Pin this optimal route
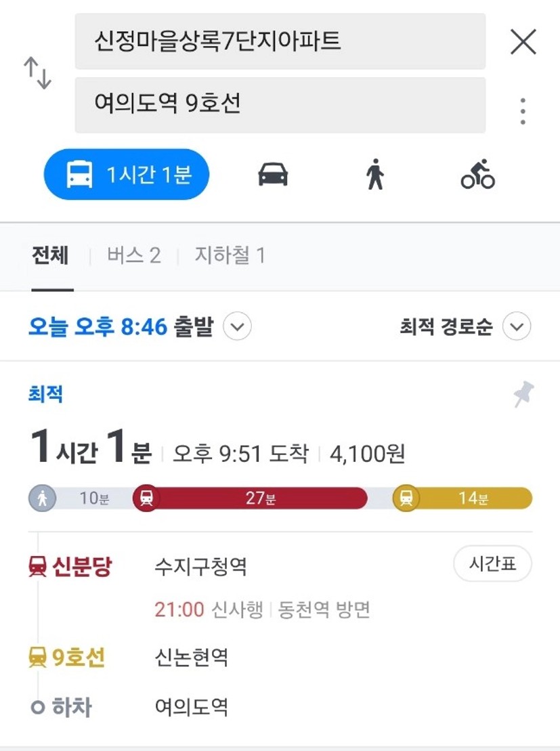Screen dimensions: 560x751 (523, 394)
